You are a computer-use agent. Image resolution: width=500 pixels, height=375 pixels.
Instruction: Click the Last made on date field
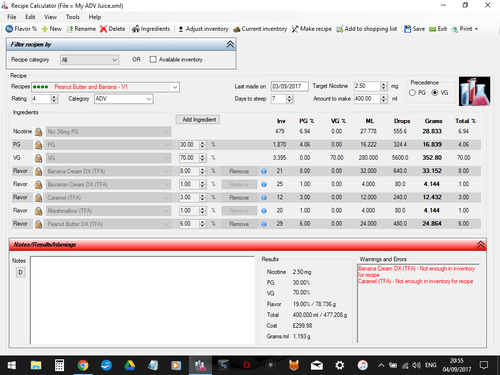click(289, 86)
